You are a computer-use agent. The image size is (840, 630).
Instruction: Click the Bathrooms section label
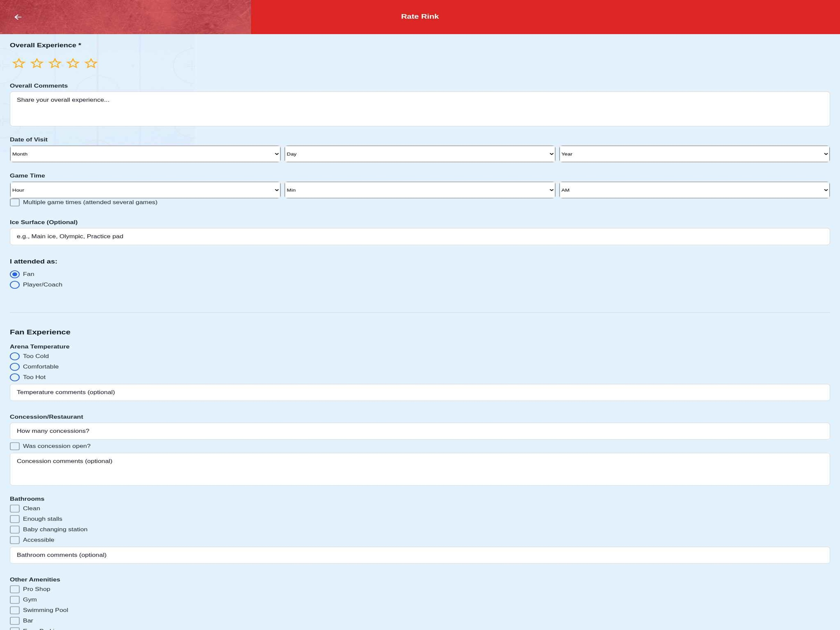pyautogui.click(x=27, y=499)
